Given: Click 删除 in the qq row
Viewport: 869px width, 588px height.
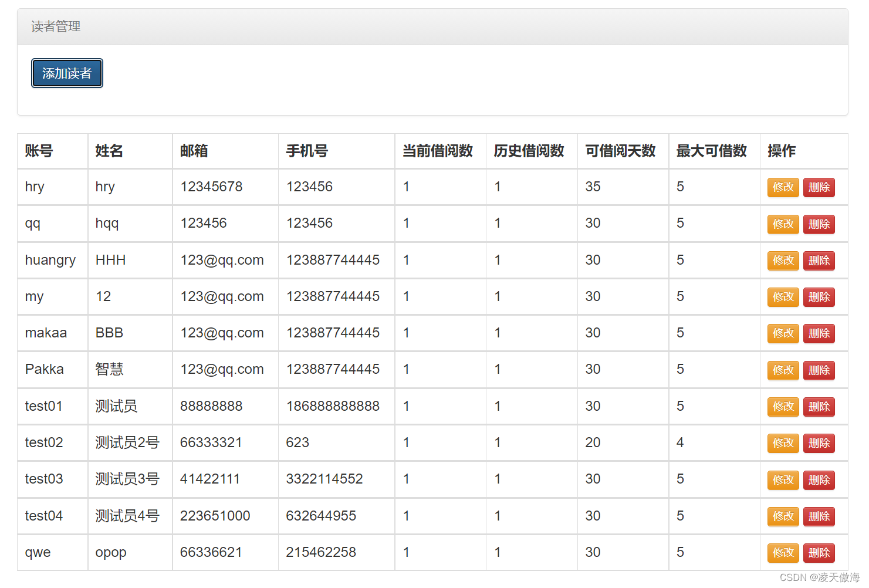Looking at the screenshot, I should (x=819, y=224).
